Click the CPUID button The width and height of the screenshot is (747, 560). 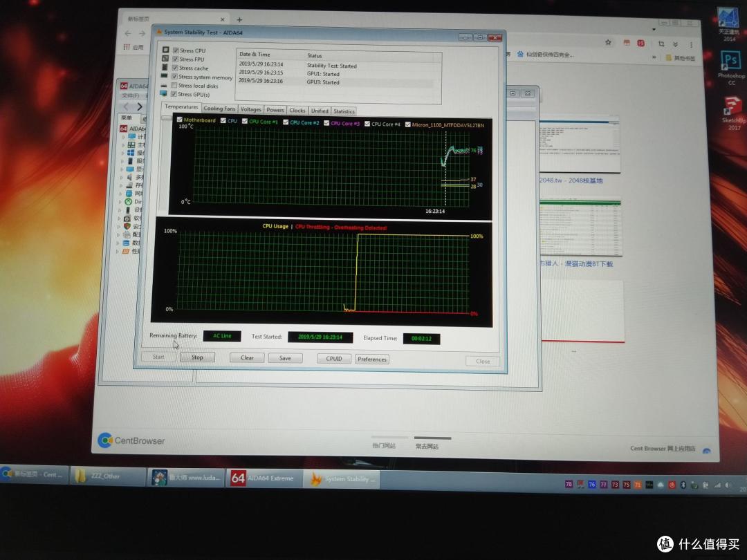(x=334, y=359)
